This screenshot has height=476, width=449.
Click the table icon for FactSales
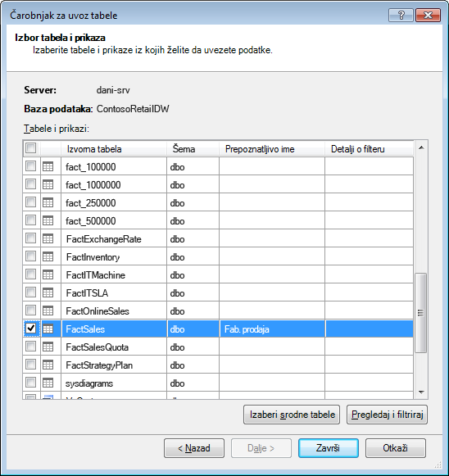pyautogui.click(x=48, y=329)
